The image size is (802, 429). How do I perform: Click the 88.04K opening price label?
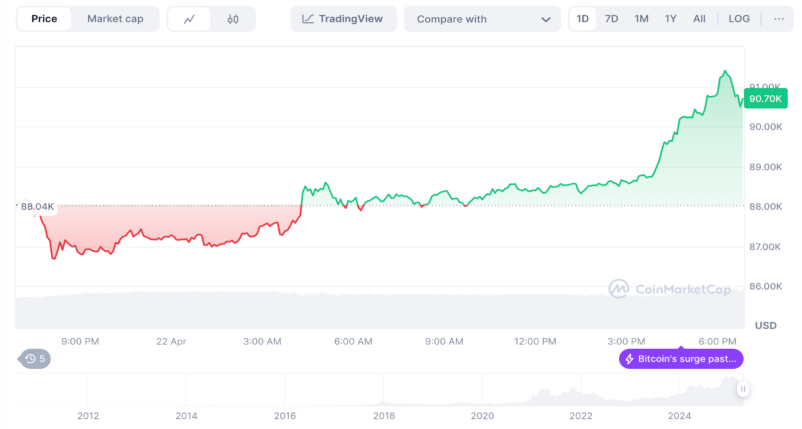(37, 206)
